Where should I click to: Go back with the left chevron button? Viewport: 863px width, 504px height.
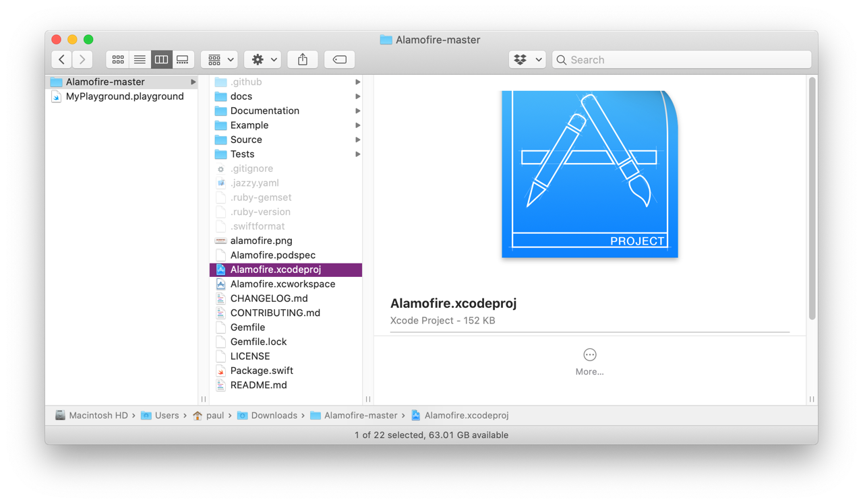coord(62,59)
